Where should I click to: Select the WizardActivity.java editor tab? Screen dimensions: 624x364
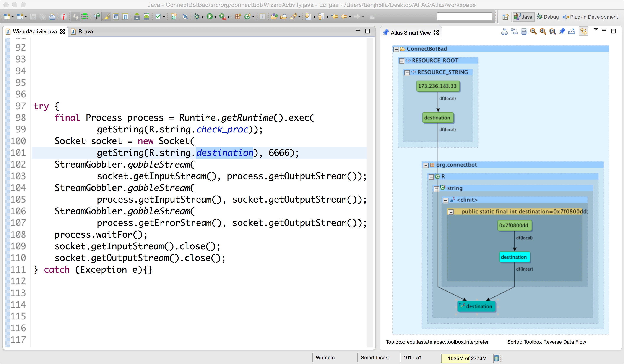(x=35, y=31)
